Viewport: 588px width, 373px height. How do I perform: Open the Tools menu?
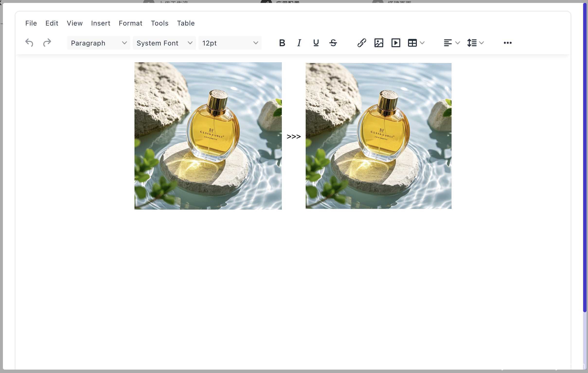(160, 23)
